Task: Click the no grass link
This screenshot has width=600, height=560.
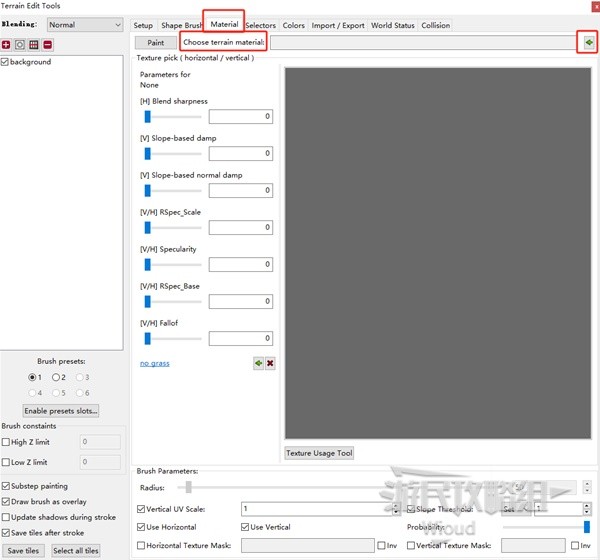Action: [x=154, y=364]
